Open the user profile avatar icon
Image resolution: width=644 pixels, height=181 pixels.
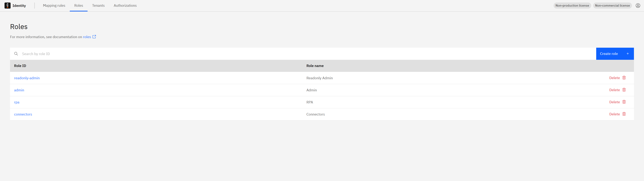[x=638, y=6]
